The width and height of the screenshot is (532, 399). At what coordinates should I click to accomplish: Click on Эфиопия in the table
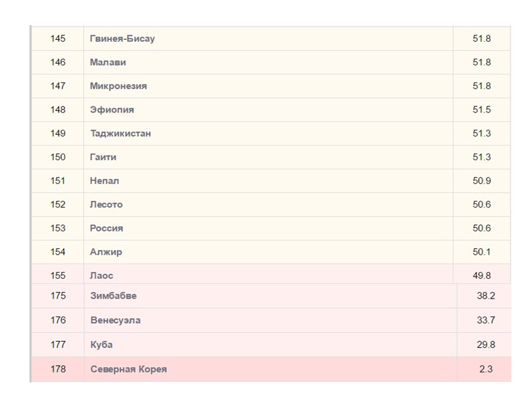[x=112, y=110]
